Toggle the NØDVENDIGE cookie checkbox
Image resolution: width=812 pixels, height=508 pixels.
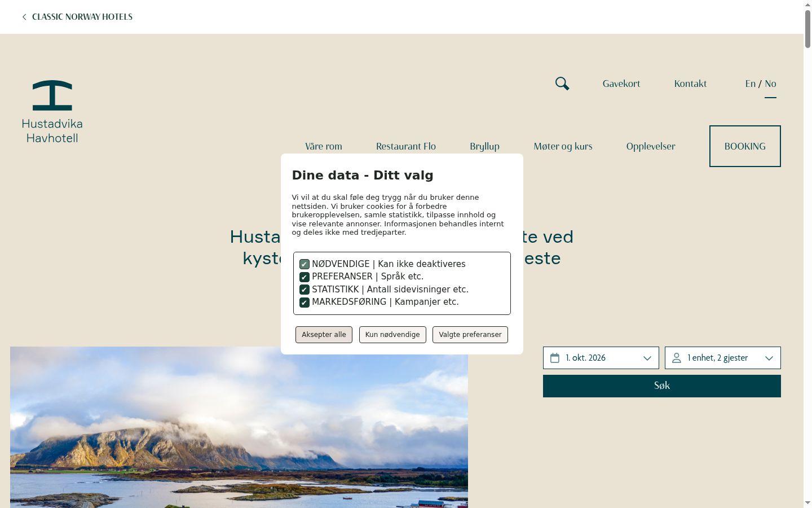click(x=304, y=264)
